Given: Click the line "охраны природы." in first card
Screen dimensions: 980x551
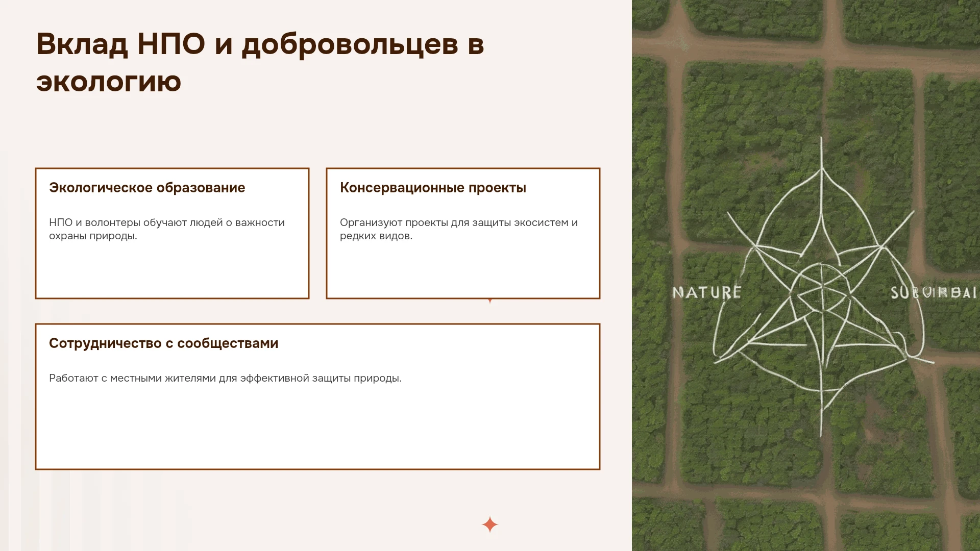Looking at the screenshot, I should [x=93, y=236].
